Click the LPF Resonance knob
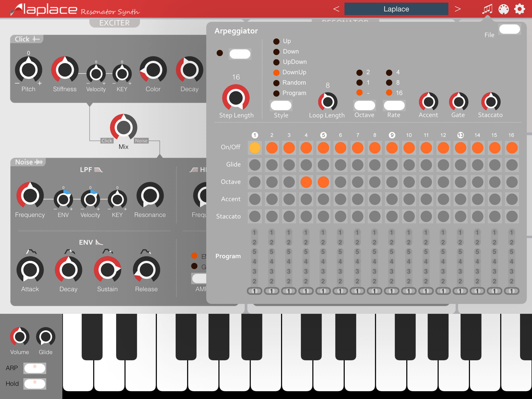Image resolution: width=532 pixels, height=399 pixels. pyautogui.click(x=150, y=196)
